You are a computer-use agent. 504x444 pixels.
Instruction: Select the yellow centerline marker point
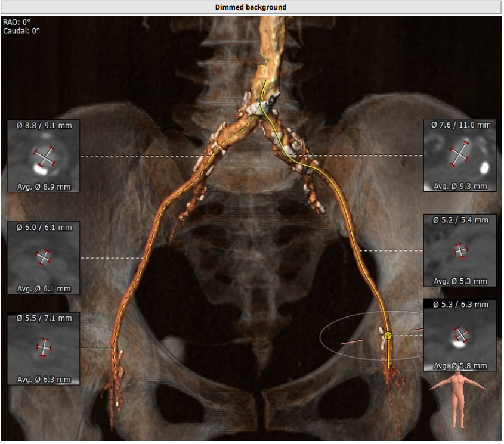388,336
